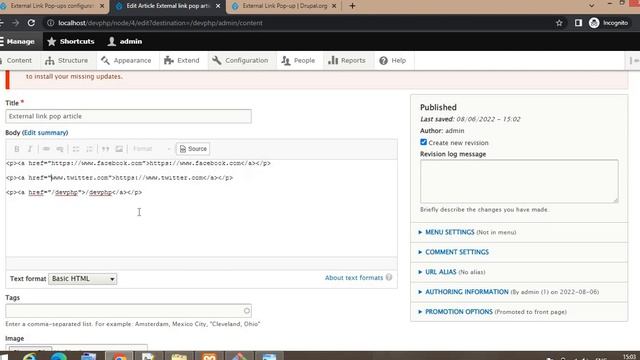Switch to the Drupal.org External Link Pop-up tab
The image size is (640, 360).
[x=284, y=6]
